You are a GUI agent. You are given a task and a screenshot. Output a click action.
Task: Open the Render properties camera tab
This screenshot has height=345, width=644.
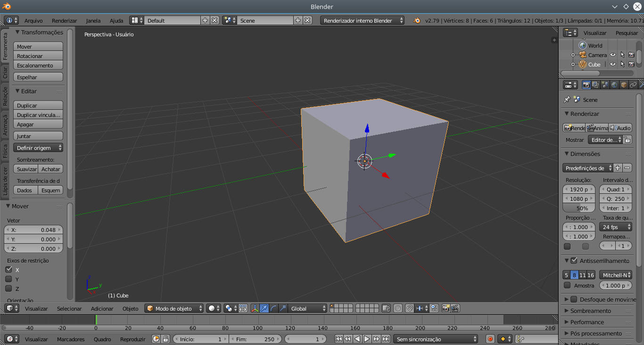click(x=586, y=85)
